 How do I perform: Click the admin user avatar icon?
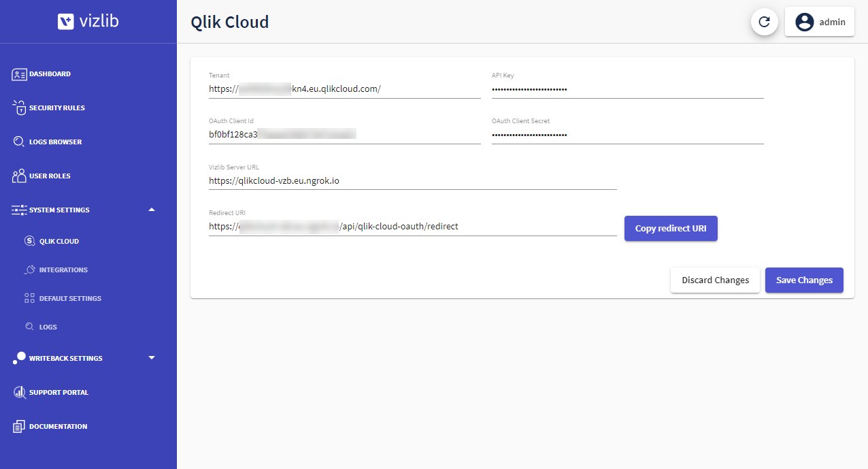(805, 22)
